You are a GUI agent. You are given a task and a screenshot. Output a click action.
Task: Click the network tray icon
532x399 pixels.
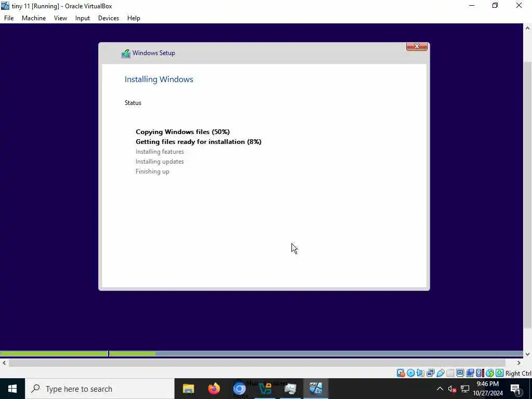(x=465, y=389)
